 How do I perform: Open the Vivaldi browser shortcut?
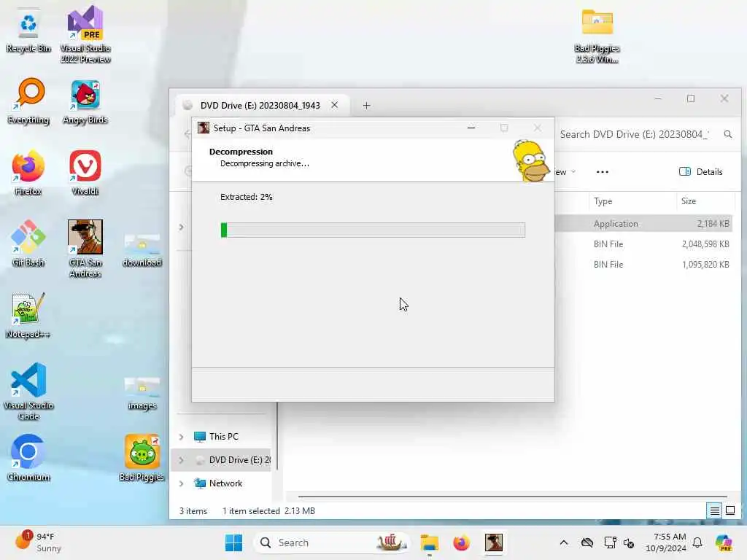pos(85,172)
